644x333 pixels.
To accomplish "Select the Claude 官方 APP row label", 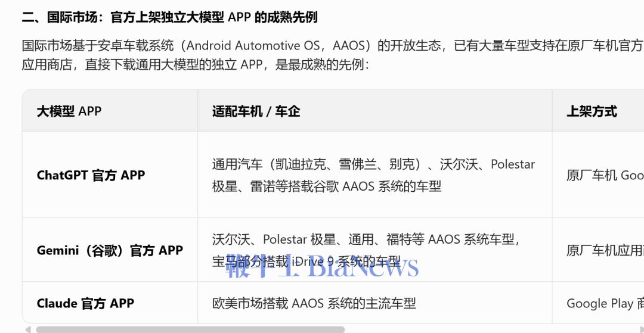I will pos(85,303).
